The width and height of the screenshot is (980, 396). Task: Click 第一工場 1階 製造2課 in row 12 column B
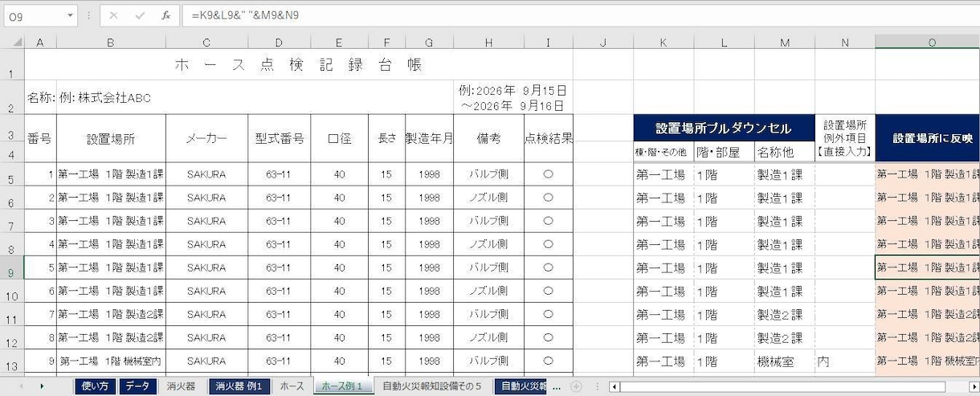pos(111,337)
